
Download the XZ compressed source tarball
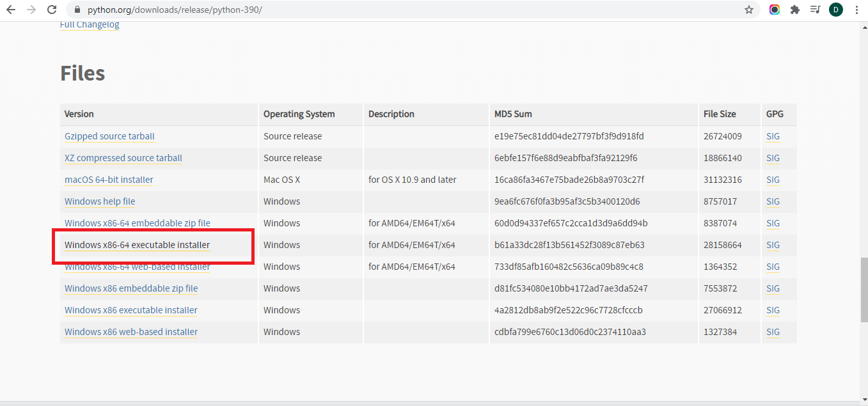(x=123, y=158)
